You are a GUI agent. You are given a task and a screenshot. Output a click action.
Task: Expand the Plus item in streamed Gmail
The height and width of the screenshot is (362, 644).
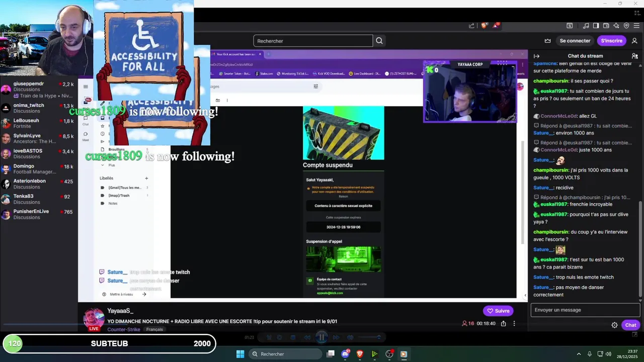pos(112,165)
